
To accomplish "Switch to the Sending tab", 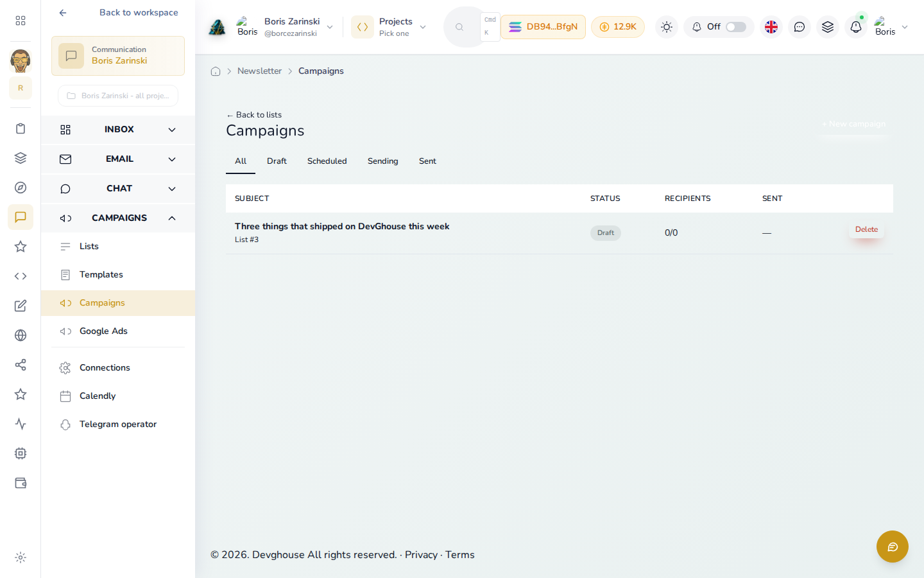I will 382,161.
